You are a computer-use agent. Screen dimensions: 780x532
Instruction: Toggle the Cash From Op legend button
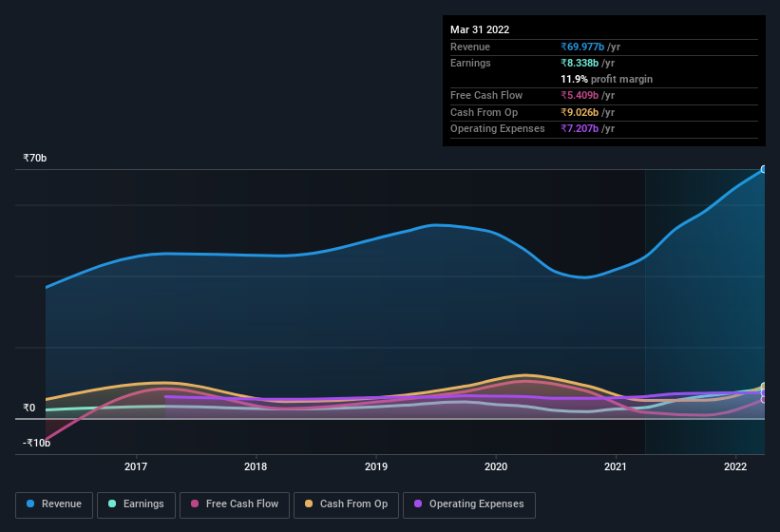pos(346,504)
